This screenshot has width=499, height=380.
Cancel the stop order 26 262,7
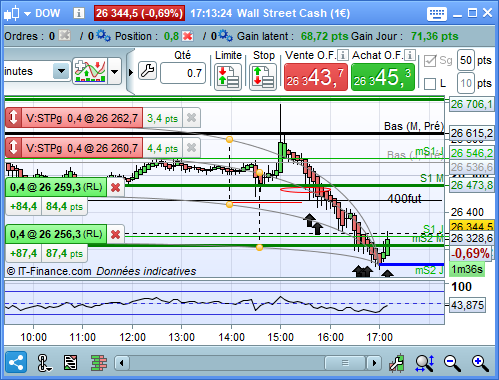[x=191, y=118]
